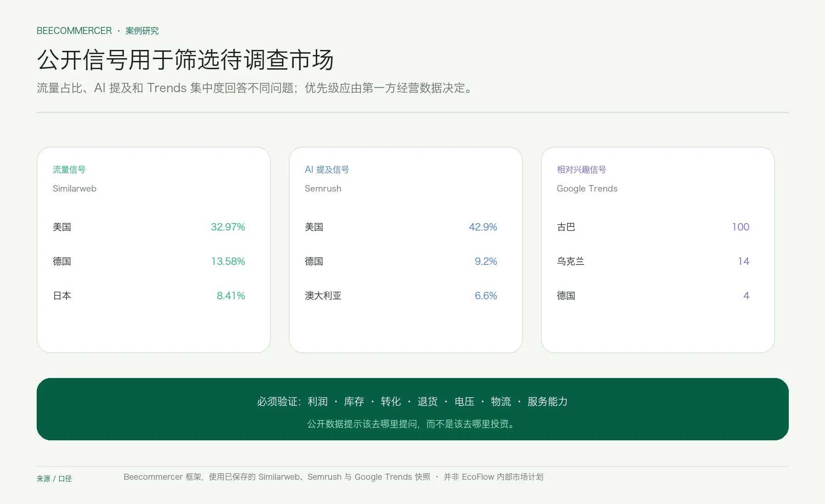
Task: Click the 澳大利亚 row label
Action: pos(323,296)
